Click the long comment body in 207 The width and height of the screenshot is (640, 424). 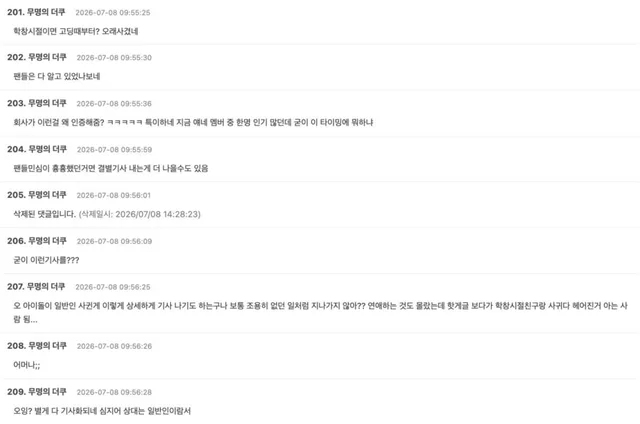320,313
